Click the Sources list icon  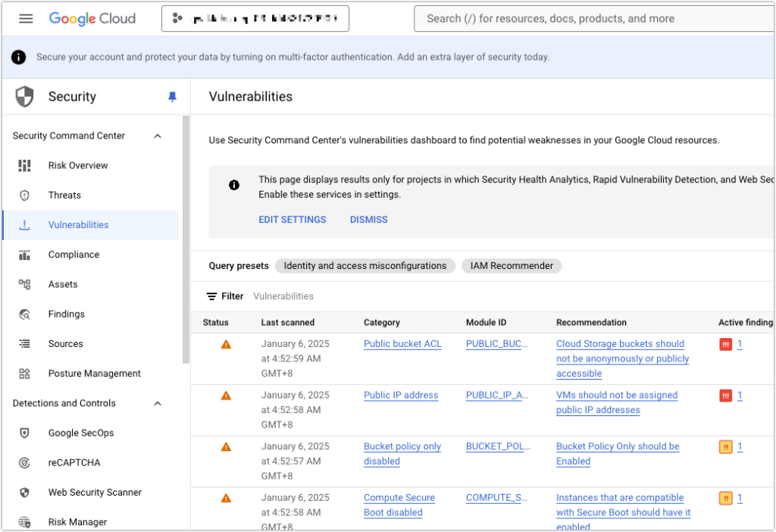point(24,343)
